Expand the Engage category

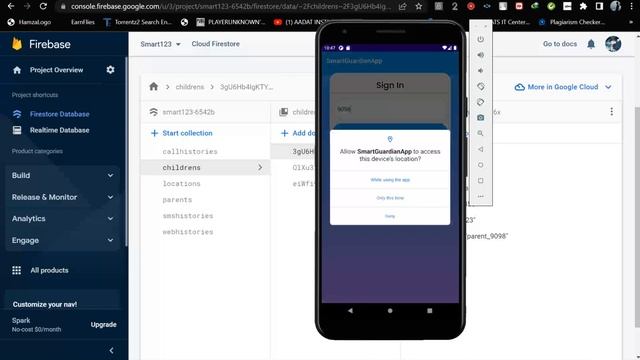click(62, 240)
